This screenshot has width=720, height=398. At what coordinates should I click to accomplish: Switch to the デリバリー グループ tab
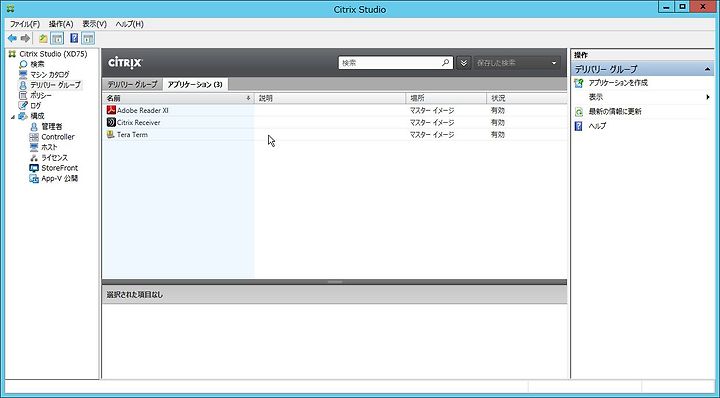coord(132,84)
